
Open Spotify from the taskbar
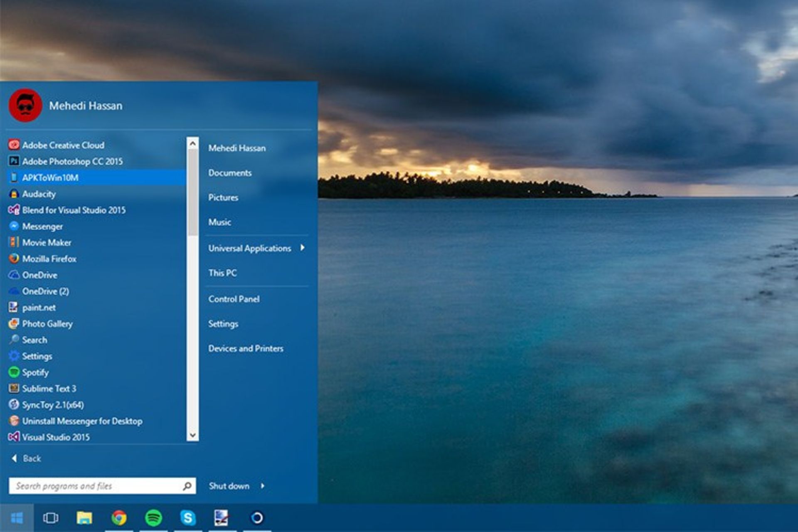(153, 518)
